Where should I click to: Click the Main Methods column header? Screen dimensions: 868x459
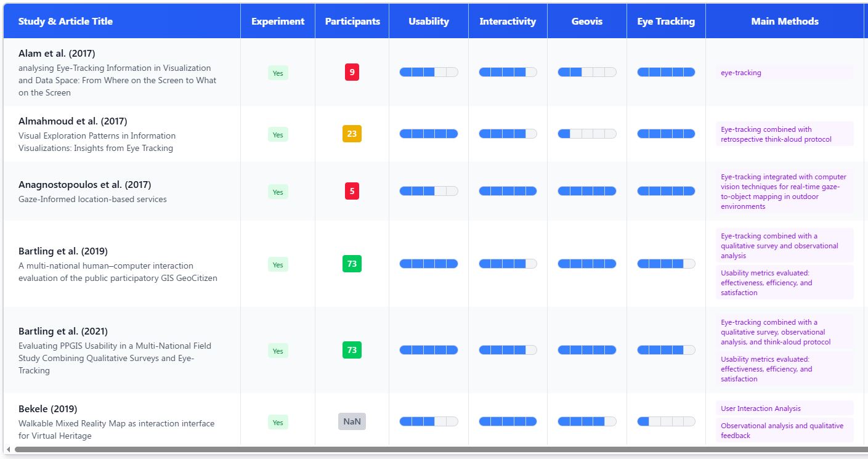pos(785,22)
